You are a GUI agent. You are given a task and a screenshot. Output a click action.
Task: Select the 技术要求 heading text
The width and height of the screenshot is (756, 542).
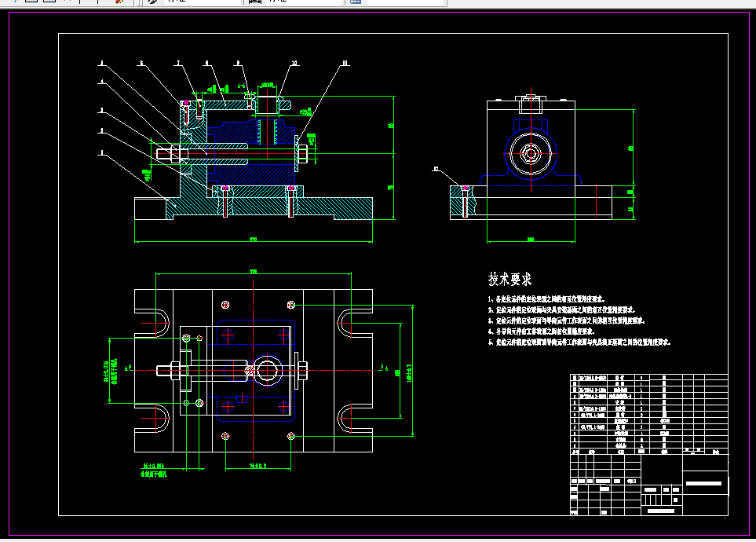coord(509,279)
